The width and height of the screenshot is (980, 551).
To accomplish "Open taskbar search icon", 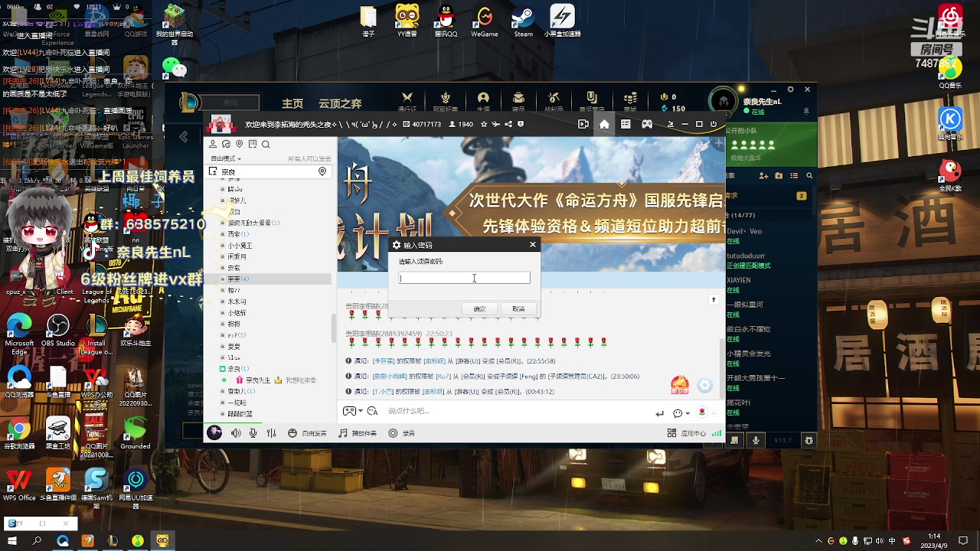I will (37, 541).
